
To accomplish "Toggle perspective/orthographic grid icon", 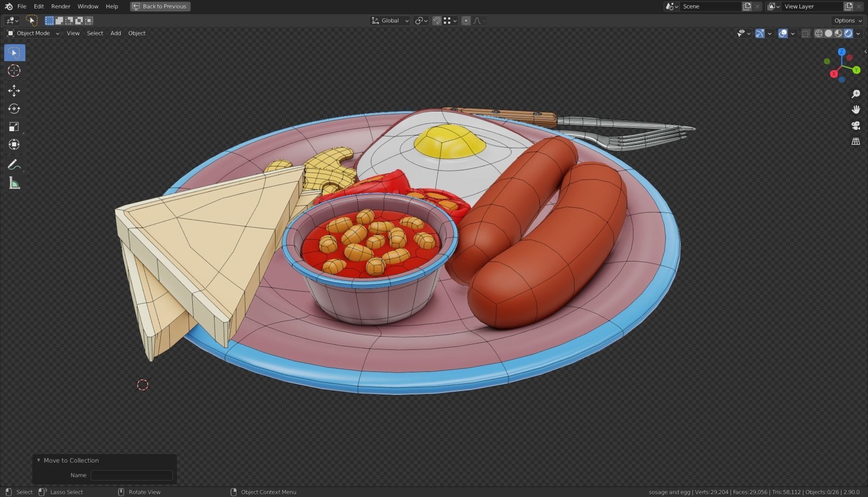I will (x=856, y=141).
